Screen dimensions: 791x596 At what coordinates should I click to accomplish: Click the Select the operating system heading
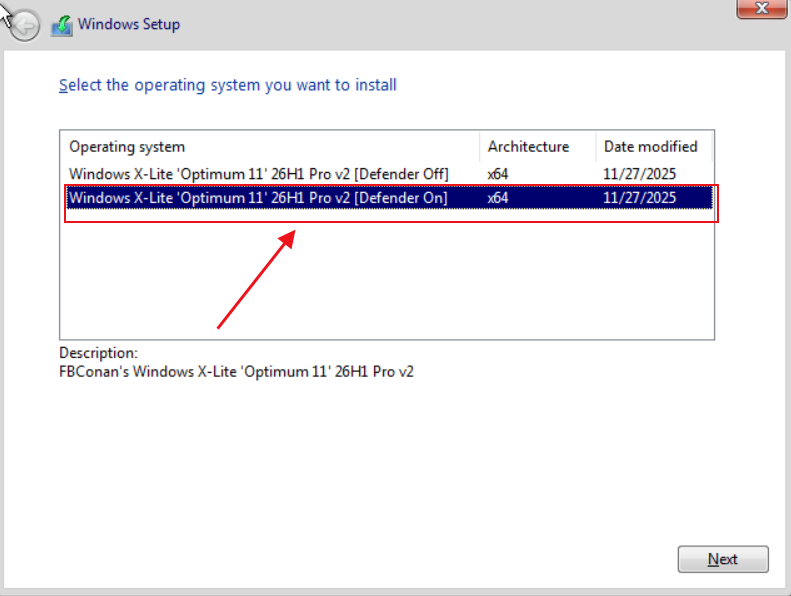228,85
